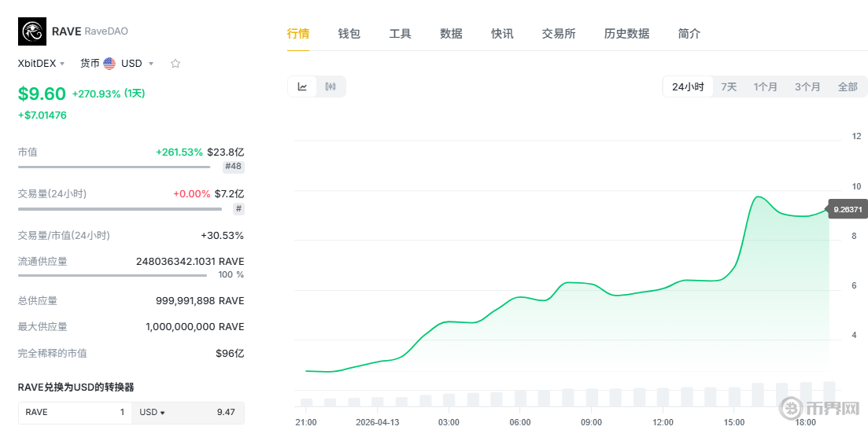
Task: Switch to candlestick chart view icon
Action: 331,86
